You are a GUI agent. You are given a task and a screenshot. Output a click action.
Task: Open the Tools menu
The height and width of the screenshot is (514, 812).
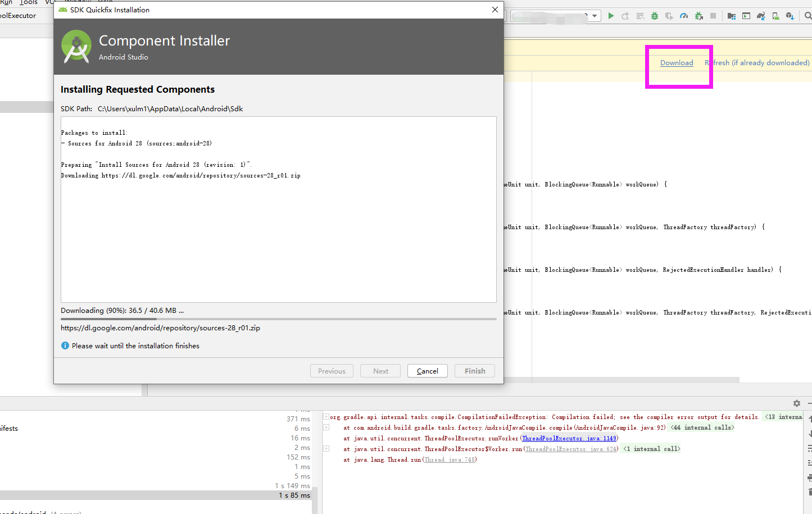(x=29, y=2)
